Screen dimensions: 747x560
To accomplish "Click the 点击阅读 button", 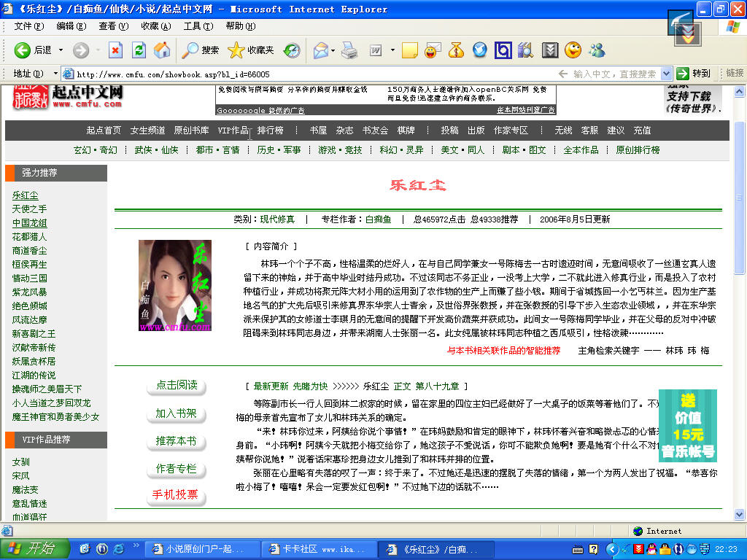I will (x=176, y=386).
